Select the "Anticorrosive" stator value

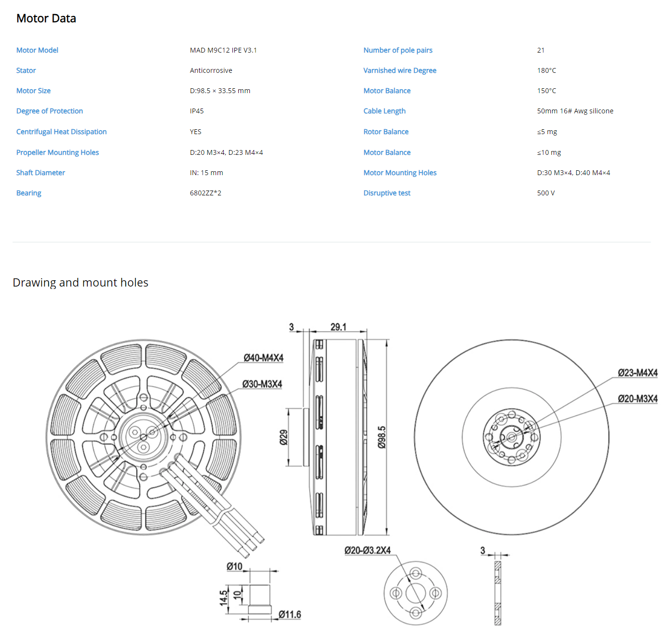click(x=211, y=70)
